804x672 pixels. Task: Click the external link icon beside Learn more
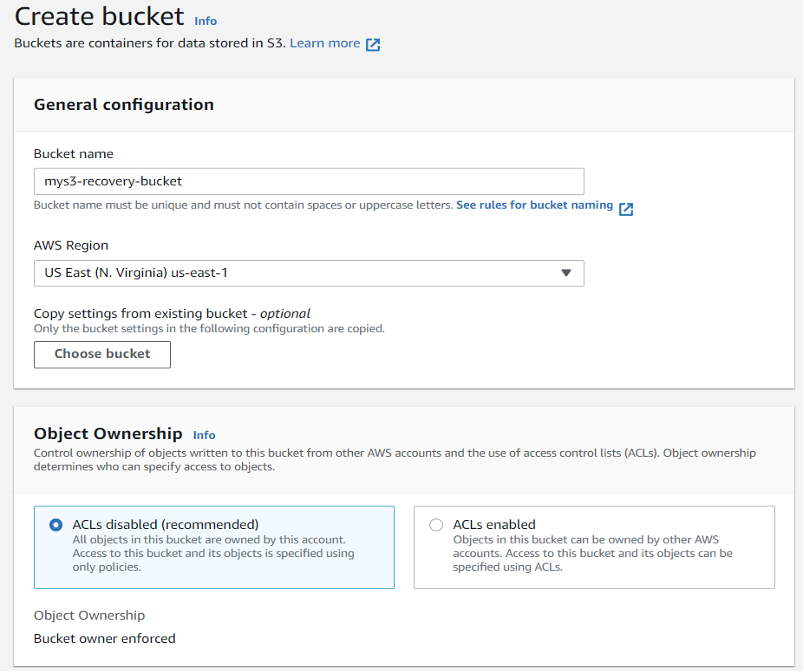[x=372, y=43]
